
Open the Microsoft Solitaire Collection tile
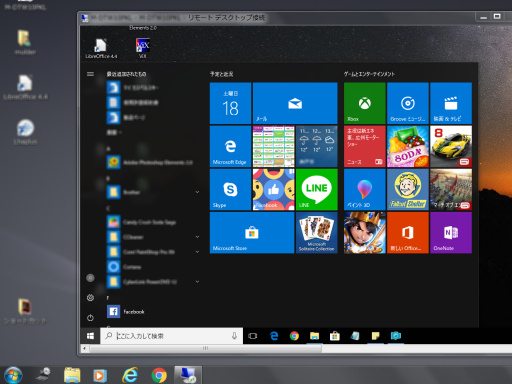[317, 233]
